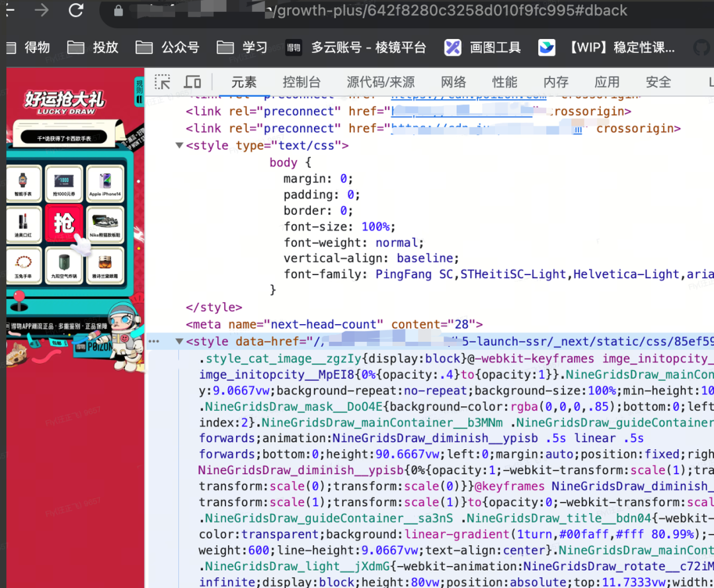Click the vertical-align: baseline line
Image resolution: width=714 pixels, height=588 pixels.
371,258
